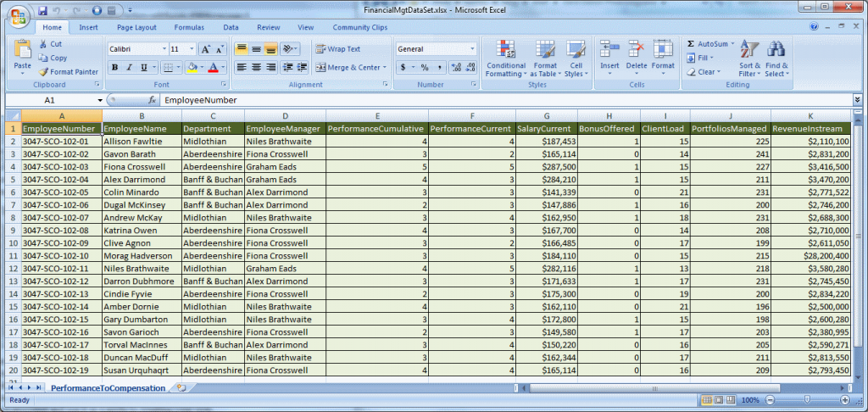
Task: Click Delete cells button
Action: coord(637,58)
